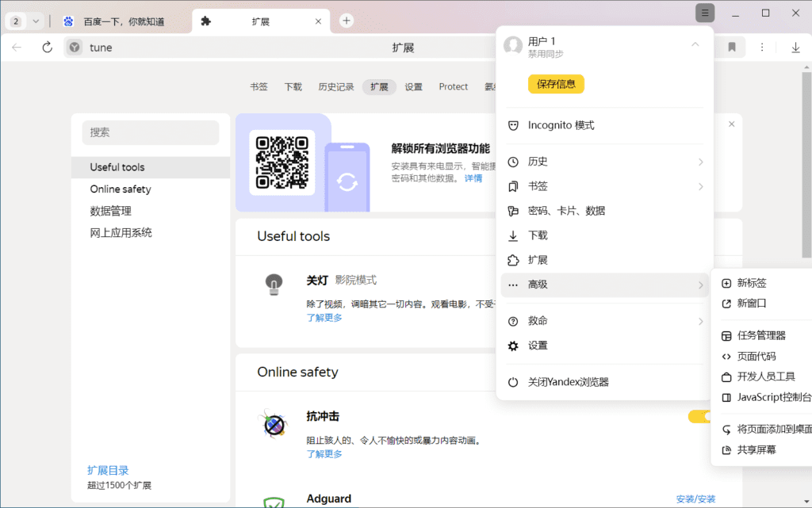Click the 抗冲击 extension icon
The height and width of the screenshot is (508, 812).
pos(274,425)
